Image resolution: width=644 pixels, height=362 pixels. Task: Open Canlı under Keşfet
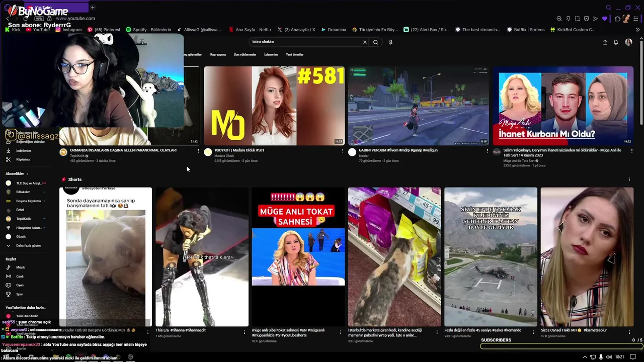(x=20, y=277)
